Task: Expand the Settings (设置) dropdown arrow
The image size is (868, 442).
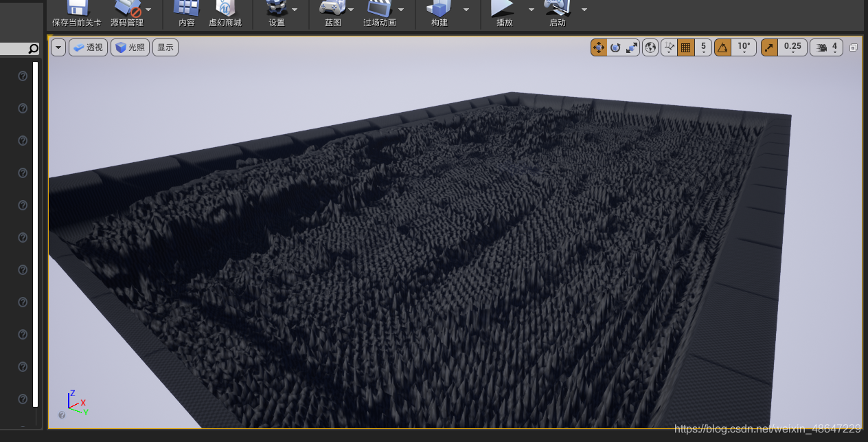Action: [x=295, y=10]
